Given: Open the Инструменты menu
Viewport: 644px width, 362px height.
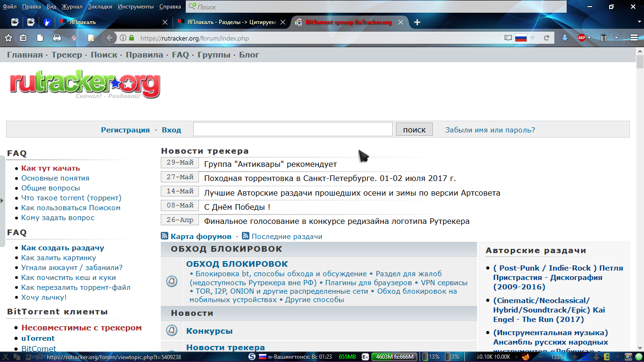Looking at the screenshot, I should [136, 7].
